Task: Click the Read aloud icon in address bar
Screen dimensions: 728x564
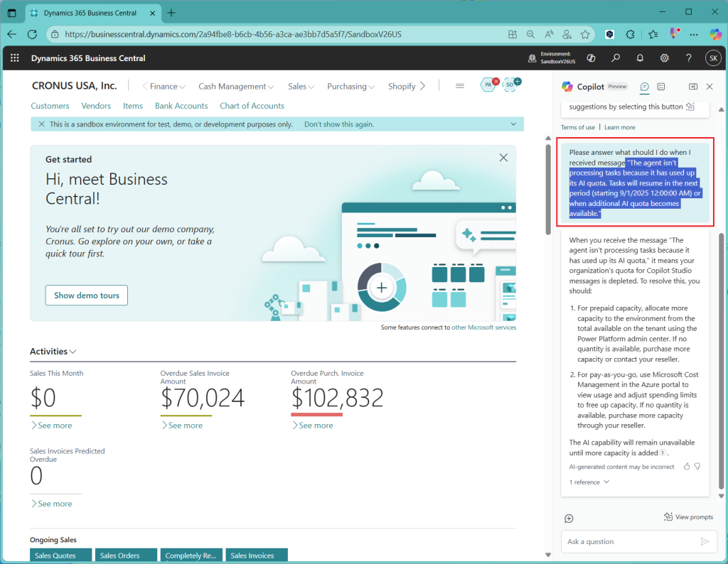Action: coord(550,34)
